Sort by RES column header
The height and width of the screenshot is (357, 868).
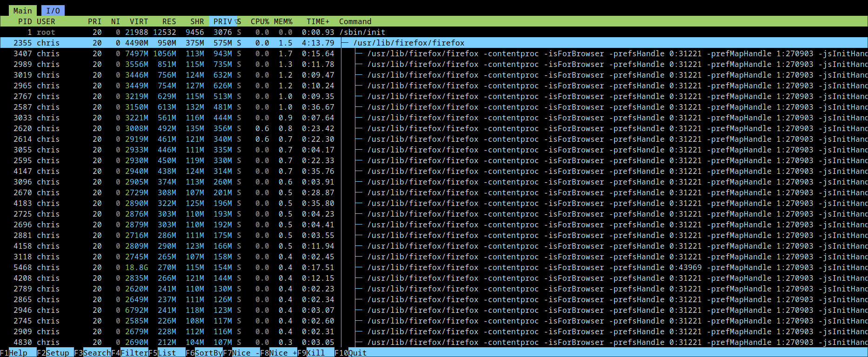(x=169, y=21)
